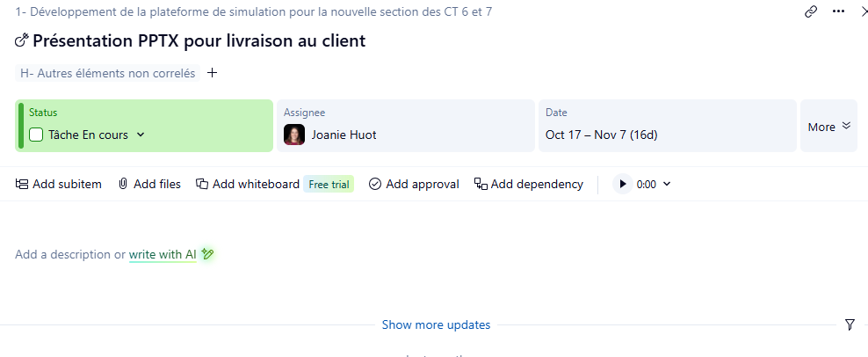Click the write with AI link

tap(163, 254)
